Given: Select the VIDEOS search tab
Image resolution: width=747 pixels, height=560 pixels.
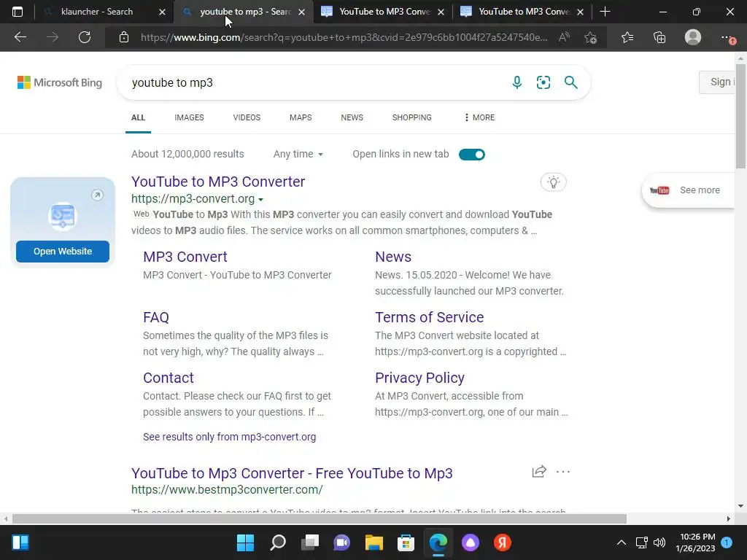Looking at the screenshot, I should point(247,117).
